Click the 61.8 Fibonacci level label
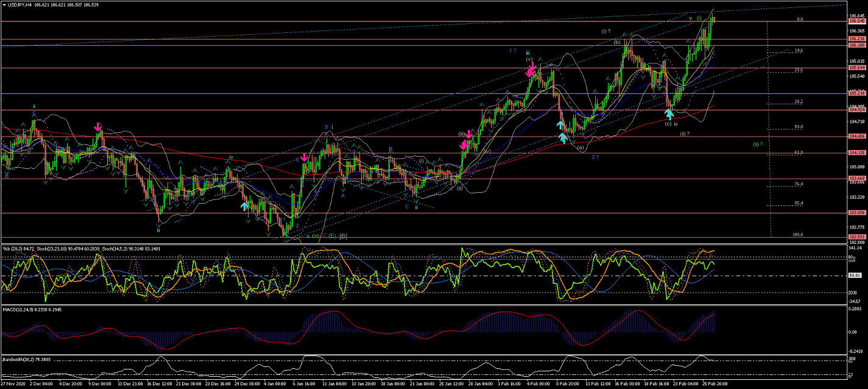The image size is (868, 389). (799, 152)
